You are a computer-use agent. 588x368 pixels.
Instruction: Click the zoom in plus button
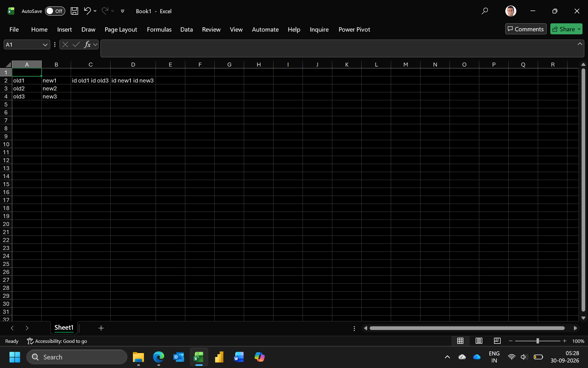coord(564,341)
